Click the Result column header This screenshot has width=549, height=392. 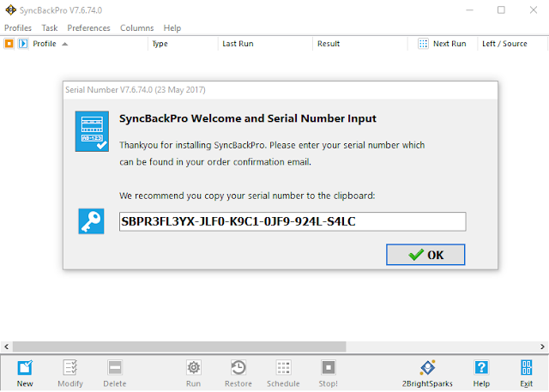[329, 44]
